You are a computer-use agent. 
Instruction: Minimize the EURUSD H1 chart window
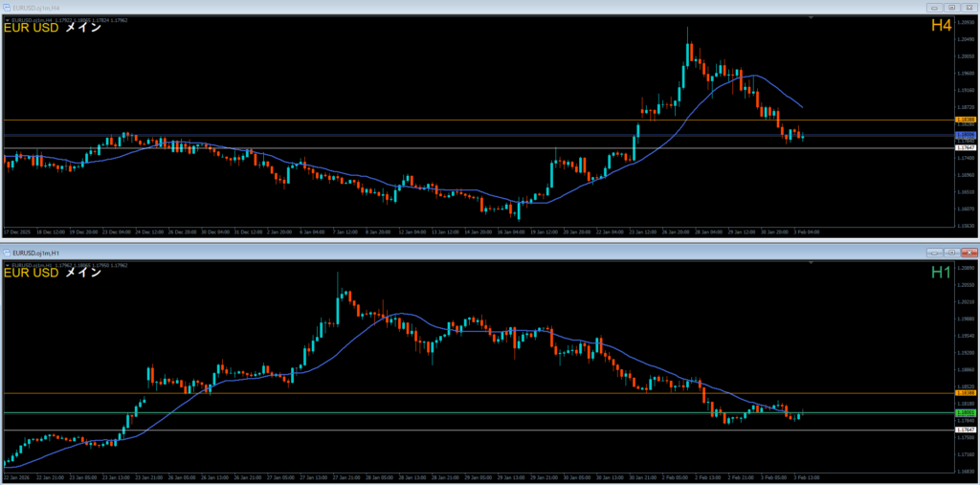[933, 252]
